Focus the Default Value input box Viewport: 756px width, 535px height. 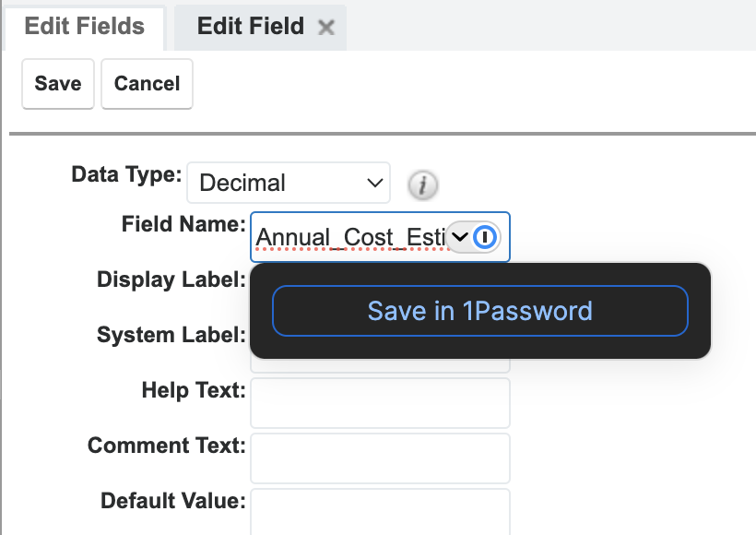point(380,512)
